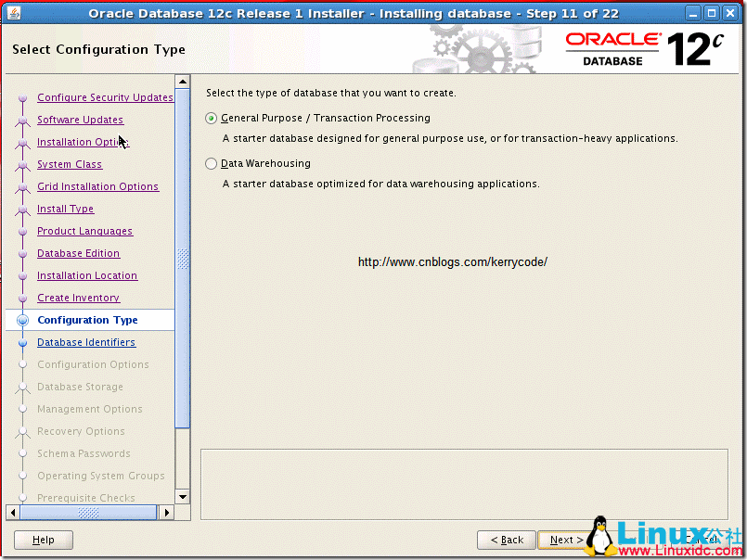Click the installer icon in the title bar
Image resolution: width=747 pixels, height=560 pixels.
pyautogui.click(x=12, y=12)
